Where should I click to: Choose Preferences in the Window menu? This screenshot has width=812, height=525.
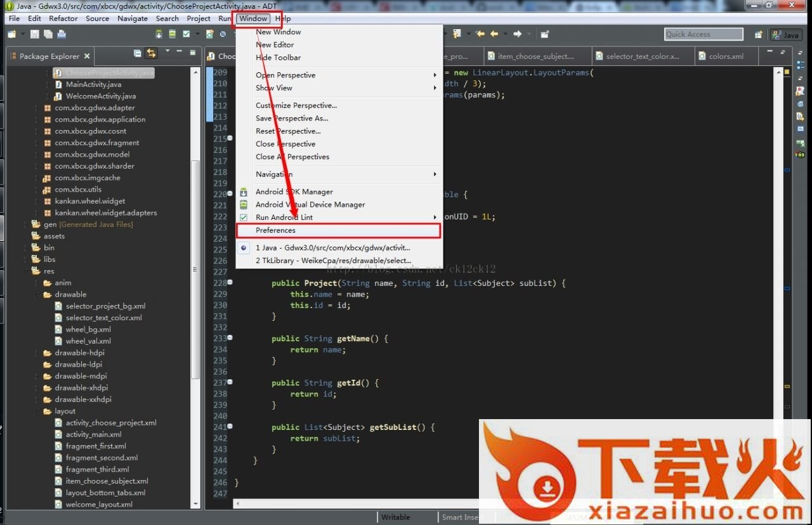(338, 230)
